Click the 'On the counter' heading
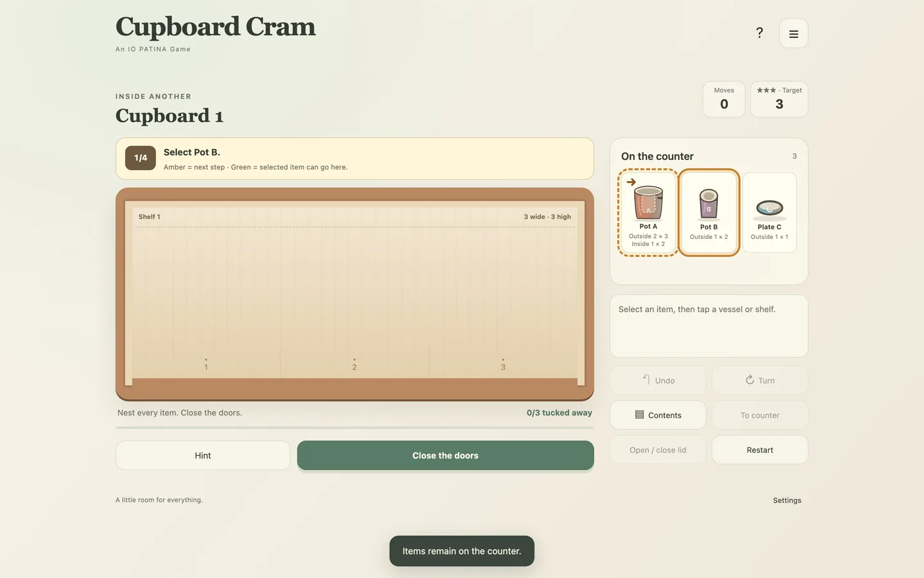Screen dimensions: 924x578 (x=657, y=156)
